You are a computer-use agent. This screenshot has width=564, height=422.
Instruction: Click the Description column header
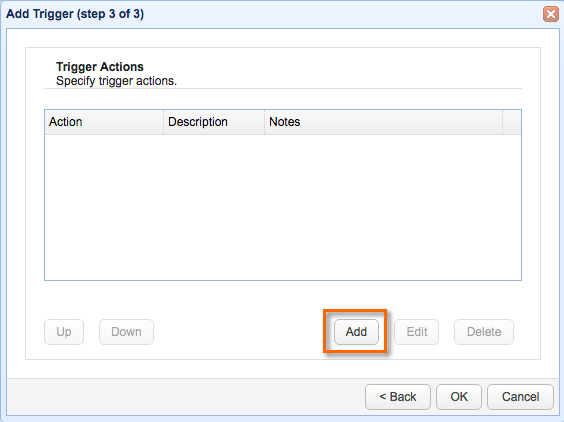click(214, 122)
